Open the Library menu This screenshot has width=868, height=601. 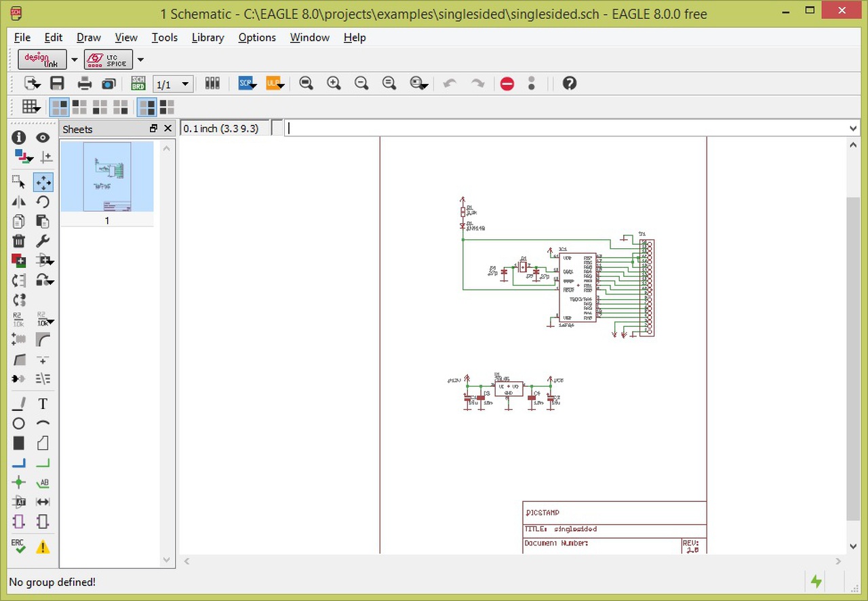(x=208, y=37)
